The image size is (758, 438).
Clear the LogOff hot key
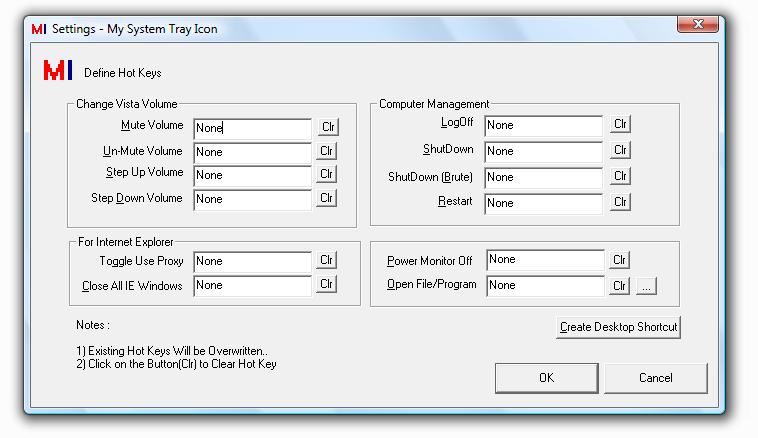(x=621, y=125)
